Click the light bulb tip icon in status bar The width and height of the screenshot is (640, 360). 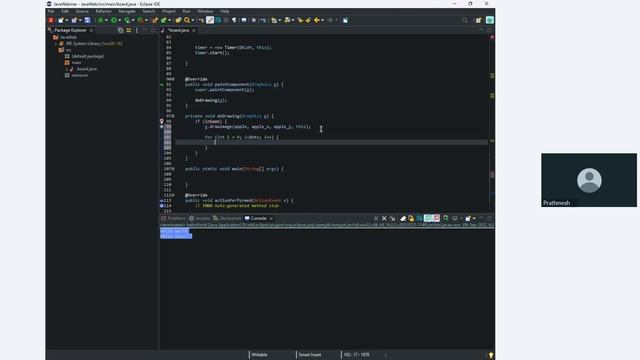[491, 355]
